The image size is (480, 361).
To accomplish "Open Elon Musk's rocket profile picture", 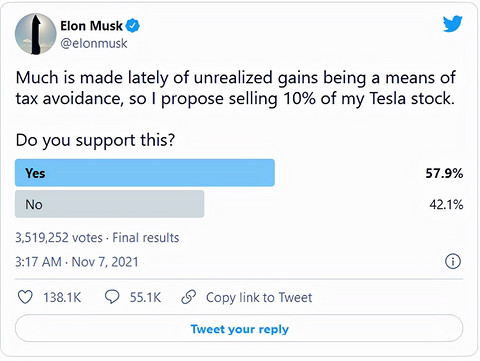I will click(x=36, y=34).
